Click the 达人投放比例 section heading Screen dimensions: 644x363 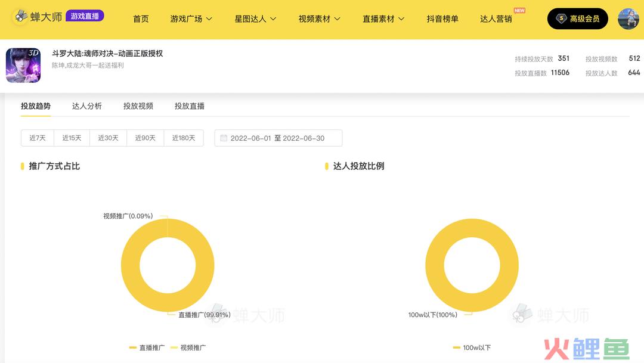pos(358,166)
